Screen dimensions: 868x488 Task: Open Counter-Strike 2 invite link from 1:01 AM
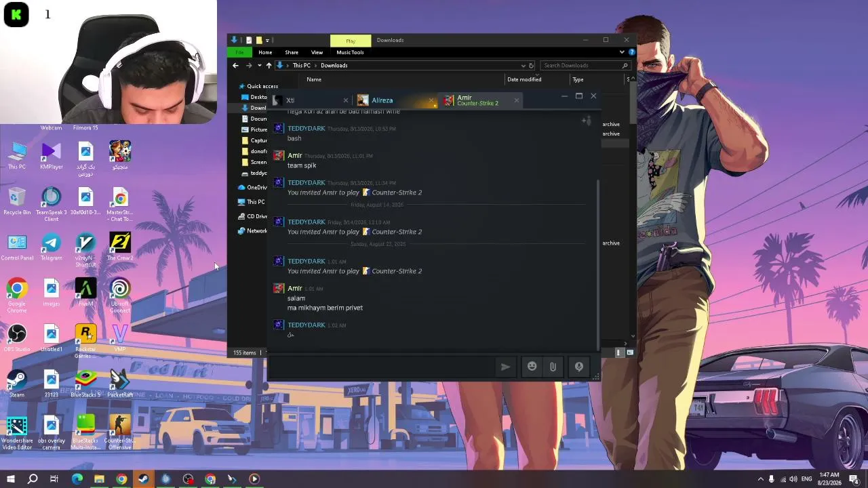click(397, 271)
